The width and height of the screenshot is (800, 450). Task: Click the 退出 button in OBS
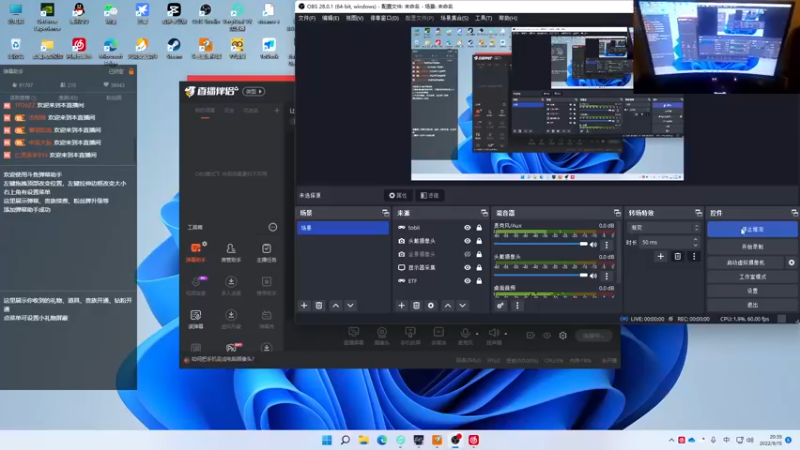coord(752,305)
